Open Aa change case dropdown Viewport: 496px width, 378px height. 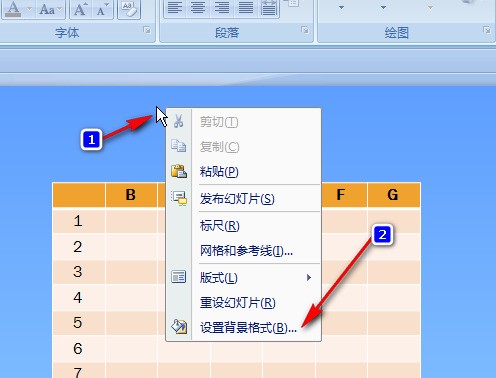pos(50,9)
